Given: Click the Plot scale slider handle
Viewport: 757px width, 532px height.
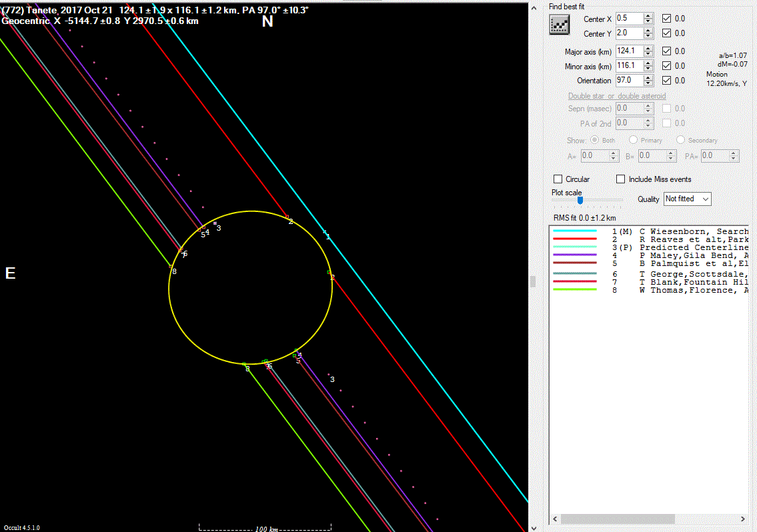Looking at the screenshot, I should click(x=580, y=200).
